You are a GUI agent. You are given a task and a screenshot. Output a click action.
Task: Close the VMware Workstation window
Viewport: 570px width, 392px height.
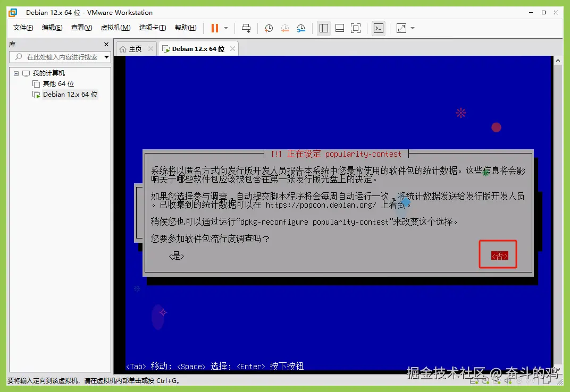(x=556, y=12)
